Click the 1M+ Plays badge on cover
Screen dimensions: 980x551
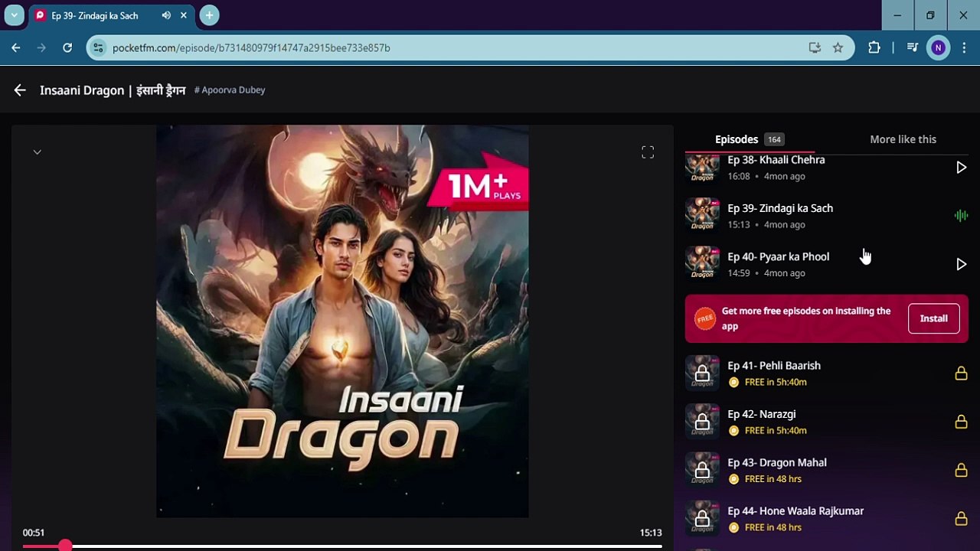[478, 184]
